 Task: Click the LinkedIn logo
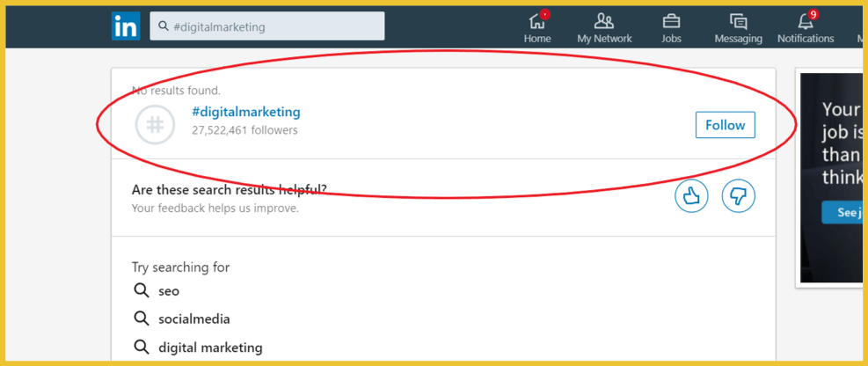click(126, 26)
